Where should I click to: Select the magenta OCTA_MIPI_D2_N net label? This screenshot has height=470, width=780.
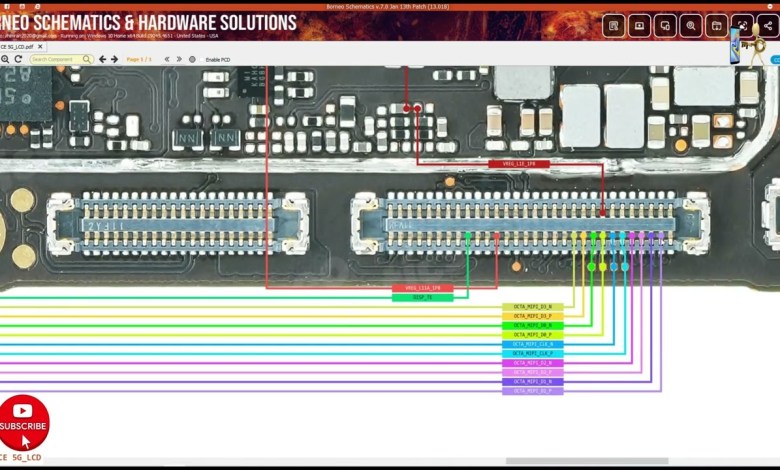coord(533,363)
